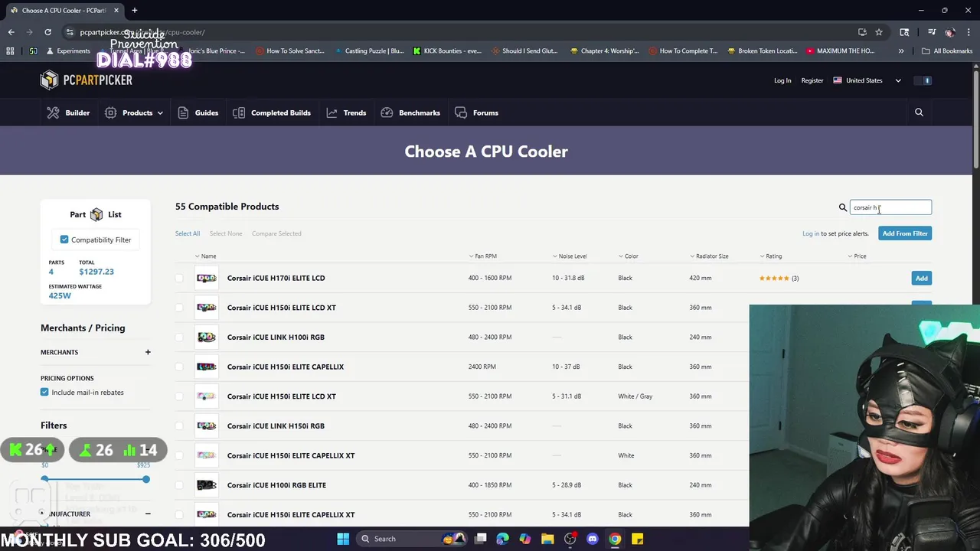
Task: Open a new browser tab
Action: (134, 10)
